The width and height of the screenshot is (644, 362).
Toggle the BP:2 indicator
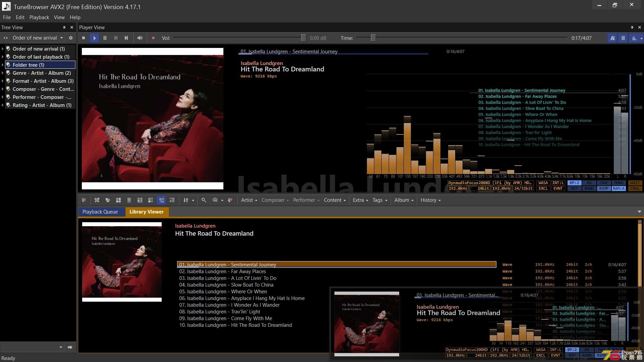coord(575,183)
